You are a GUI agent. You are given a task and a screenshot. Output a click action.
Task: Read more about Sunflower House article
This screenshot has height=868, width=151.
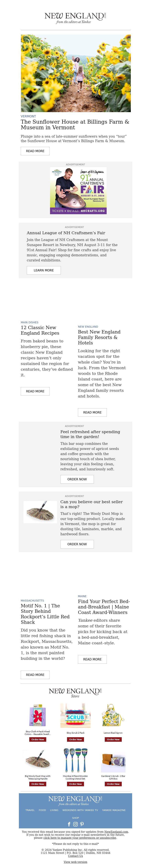(35, 151)
